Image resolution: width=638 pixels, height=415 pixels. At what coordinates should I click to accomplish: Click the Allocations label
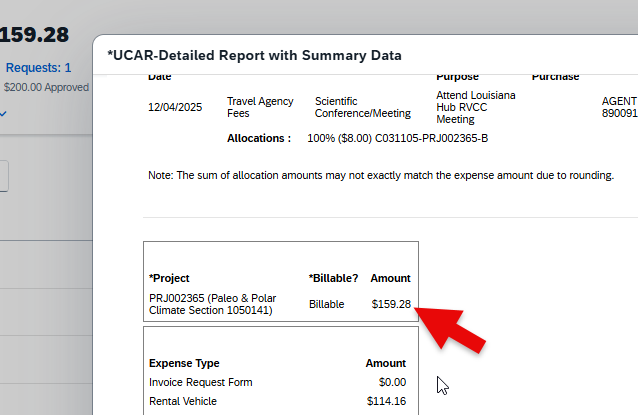point(259,138)
